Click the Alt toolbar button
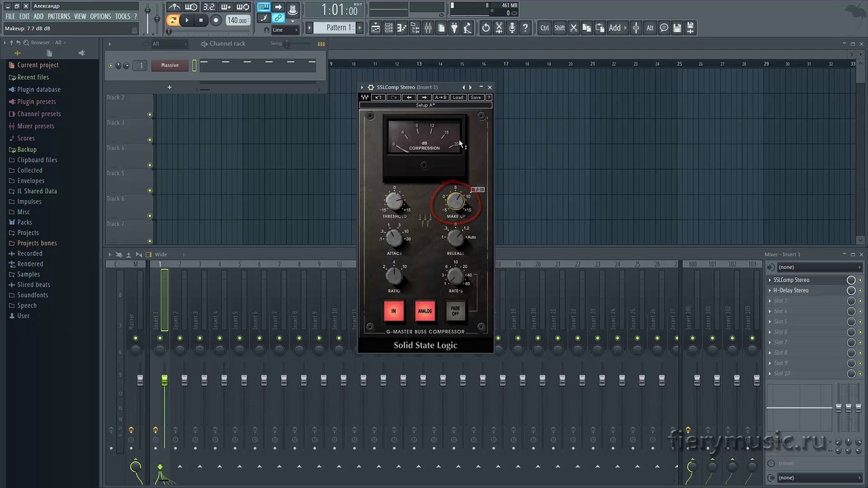 pyautogui.click(x=650, y=28)
